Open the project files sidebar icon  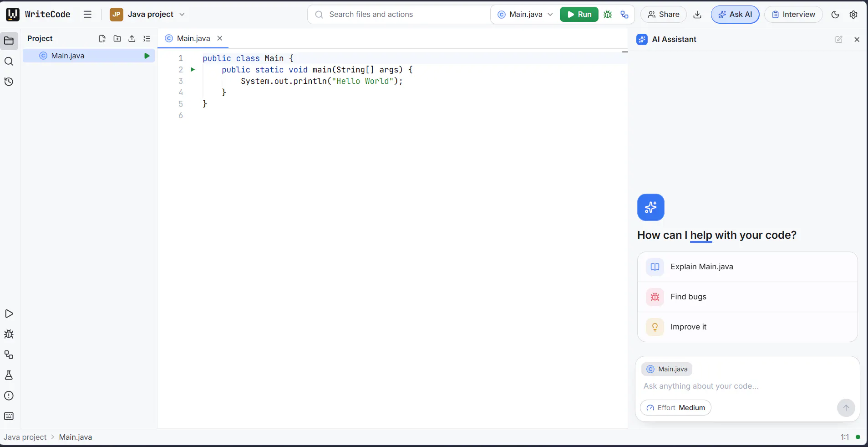pyautogui.click(x=9, y=41)
